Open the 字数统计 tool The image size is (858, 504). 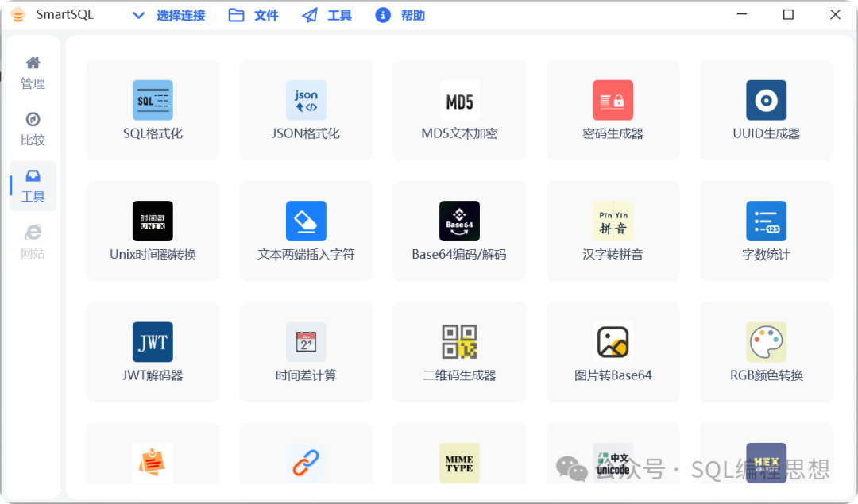tap(766, 221)
